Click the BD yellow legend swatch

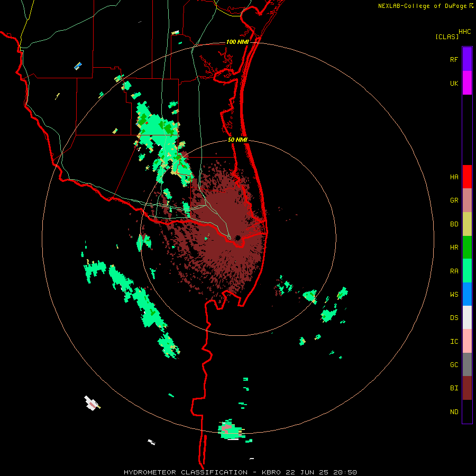[467, 224]
